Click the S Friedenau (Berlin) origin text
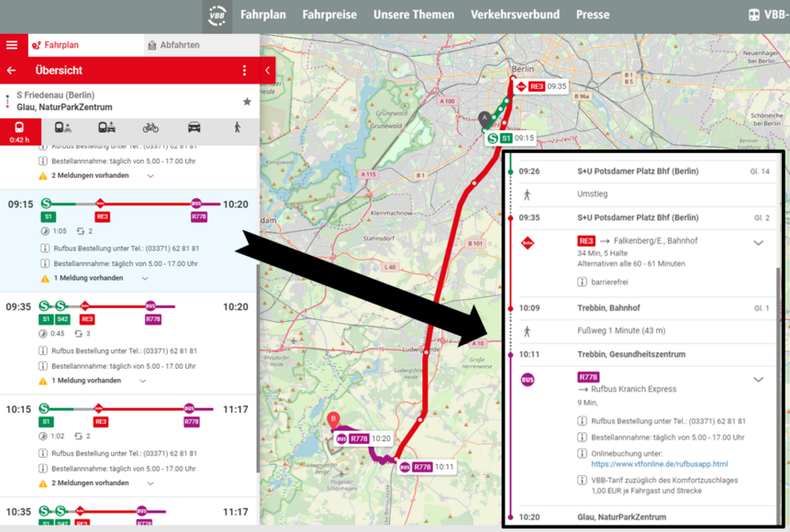This screenshot has width=790, height=532. (x=55, y=95)
